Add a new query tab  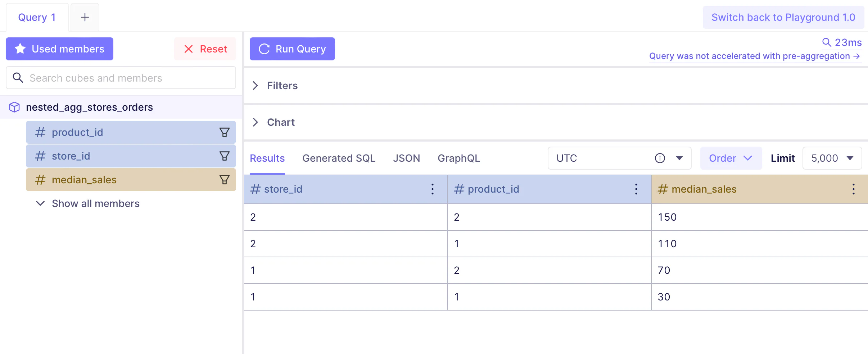point(85,17)
